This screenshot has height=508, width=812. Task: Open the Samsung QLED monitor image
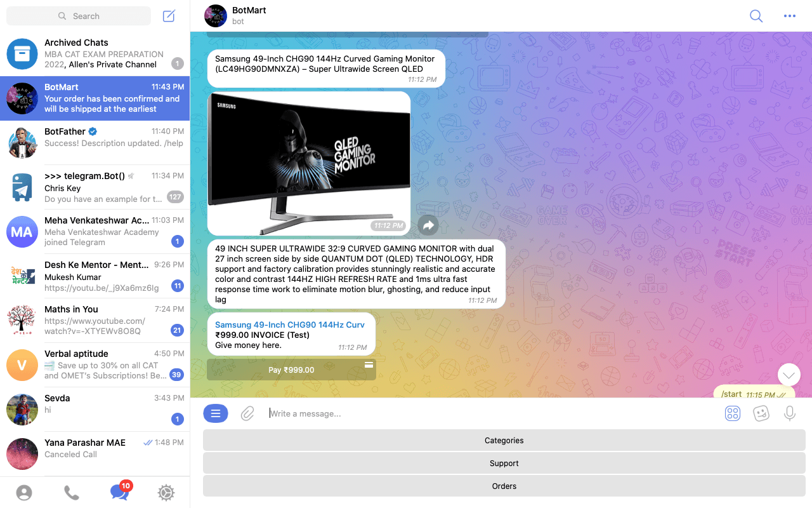[x=309, y=163]
